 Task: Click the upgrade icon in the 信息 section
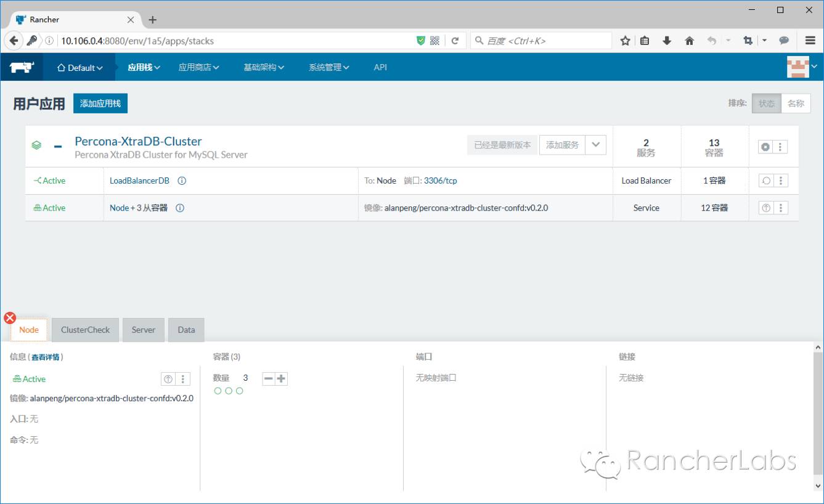168,379
